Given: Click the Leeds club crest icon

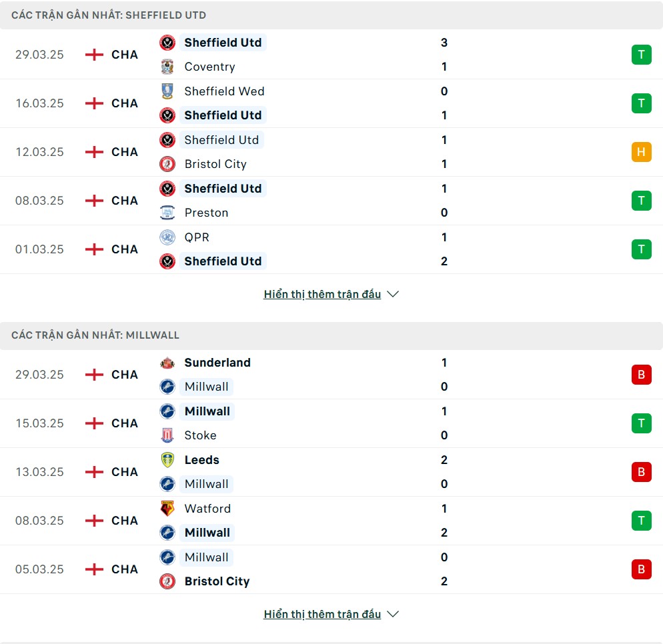Looking at the screenshot, I should (x=167, y=460).
